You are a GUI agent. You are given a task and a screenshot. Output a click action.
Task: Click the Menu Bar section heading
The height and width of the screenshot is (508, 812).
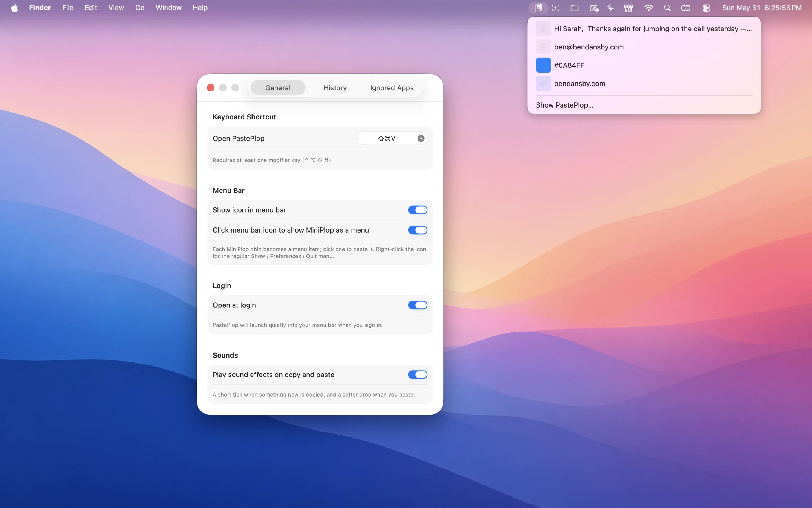[228, 190]
